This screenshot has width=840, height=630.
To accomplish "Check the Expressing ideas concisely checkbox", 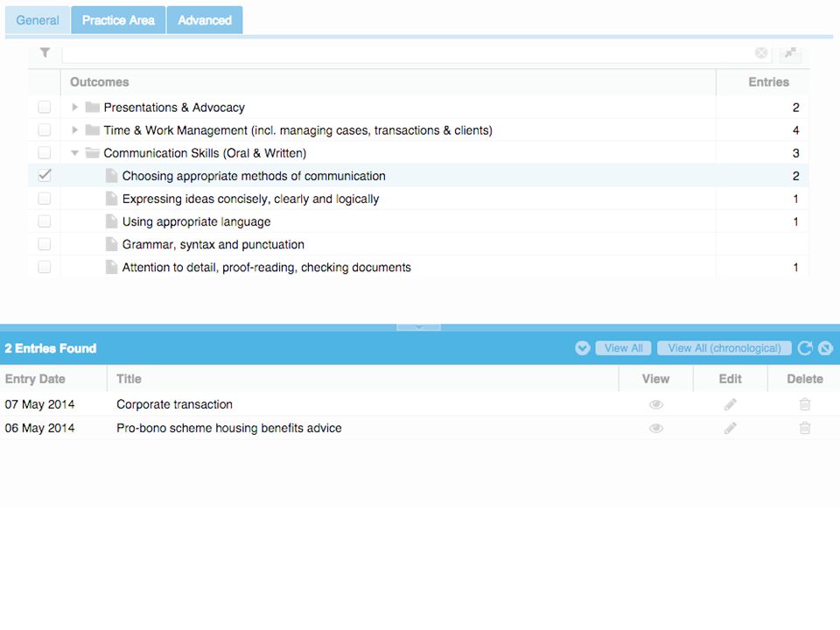I will tap(45, 199).
